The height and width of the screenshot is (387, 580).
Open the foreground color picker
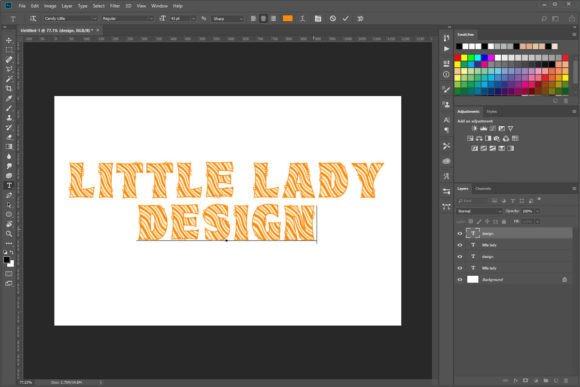[x=7, y=260]
